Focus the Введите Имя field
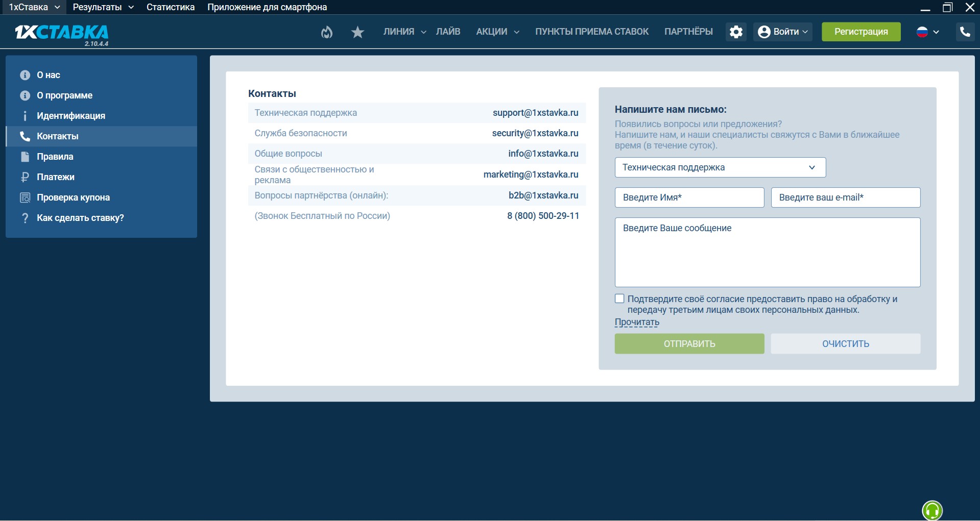The image size is (980, 521). (x=689, y=197)
